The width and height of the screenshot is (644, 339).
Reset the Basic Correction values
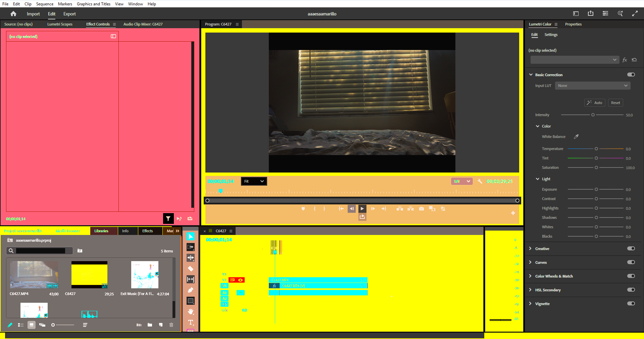[x=615, y=103]
